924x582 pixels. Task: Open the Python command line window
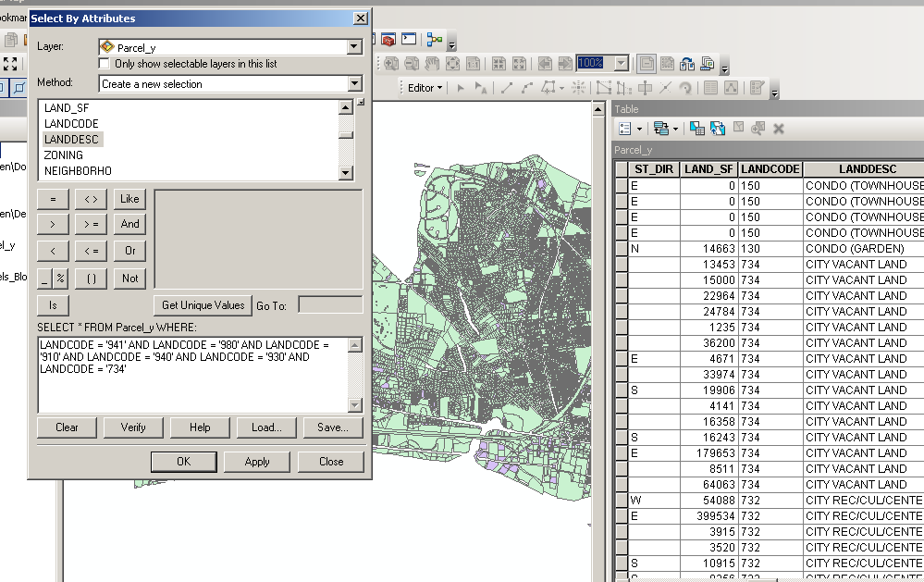(x=409, y=40)
